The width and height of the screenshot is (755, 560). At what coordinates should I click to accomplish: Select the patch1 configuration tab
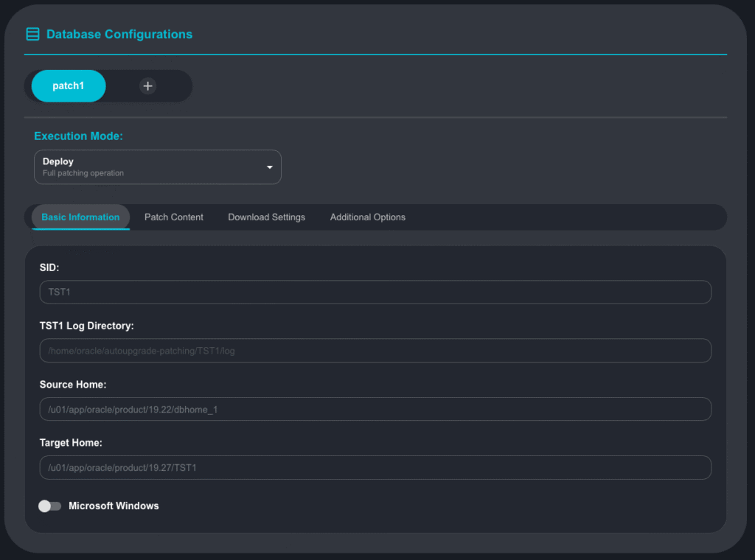[69, 86]
